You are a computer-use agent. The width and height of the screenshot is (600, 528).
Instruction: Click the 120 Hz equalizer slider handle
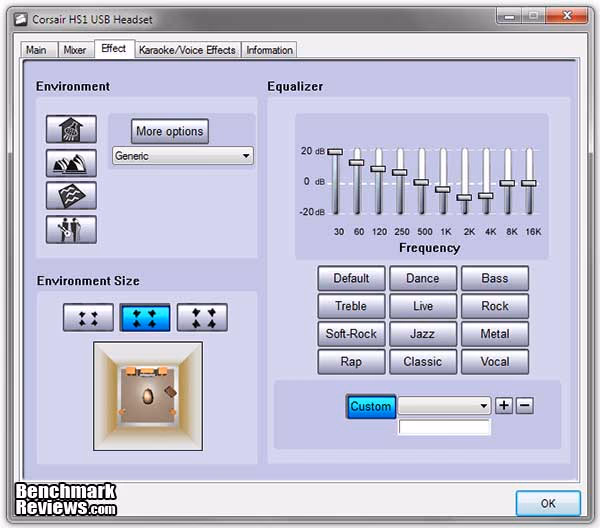point(378,169)
